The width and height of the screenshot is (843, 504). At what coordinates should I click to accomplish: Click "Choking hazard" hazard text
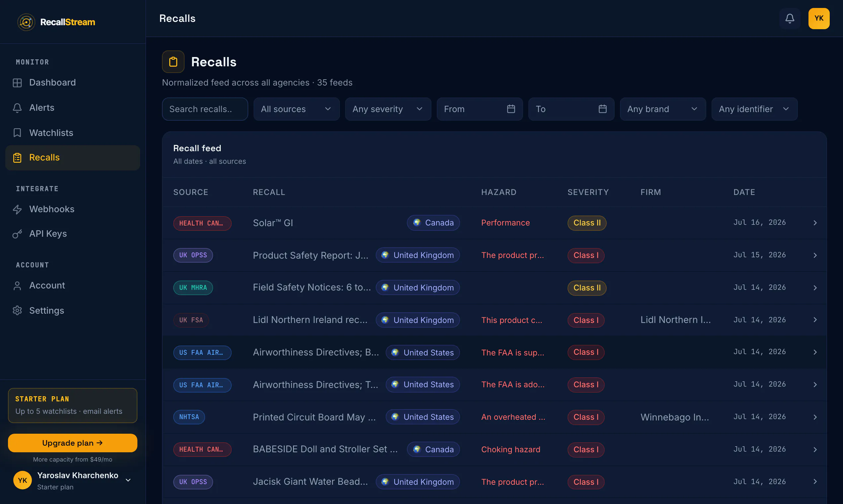tap(510, 449)
